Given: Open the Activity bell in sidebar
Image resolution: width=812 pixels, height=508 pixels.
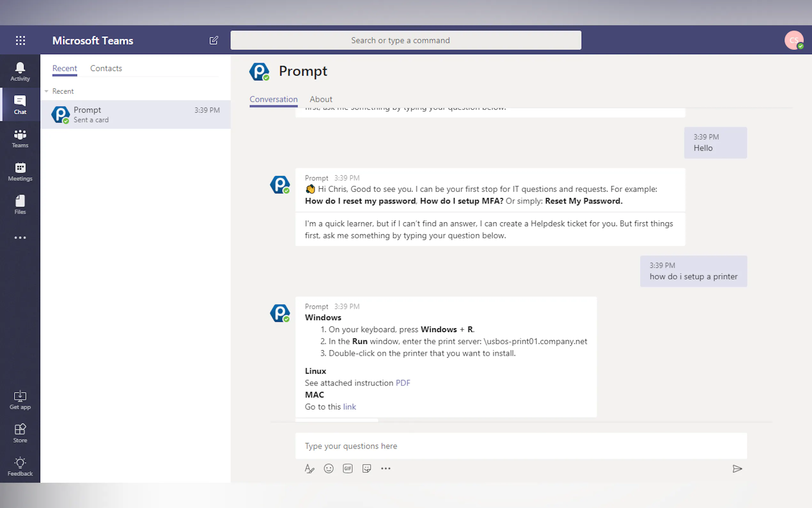Looking at the screenshot, I should (x=20, y=71).
